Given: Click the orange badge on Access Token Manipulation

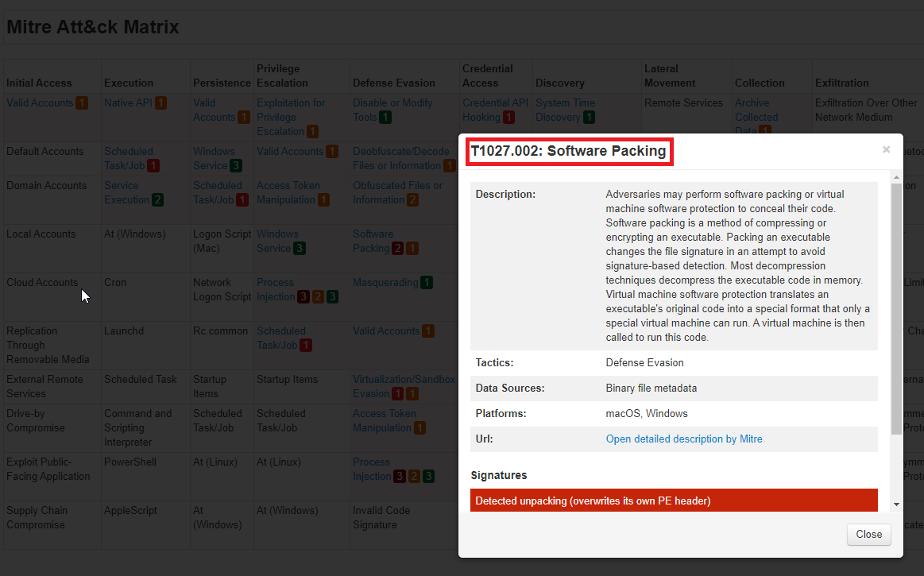Looking at the screenshot, I should click(x=323, y=199).
